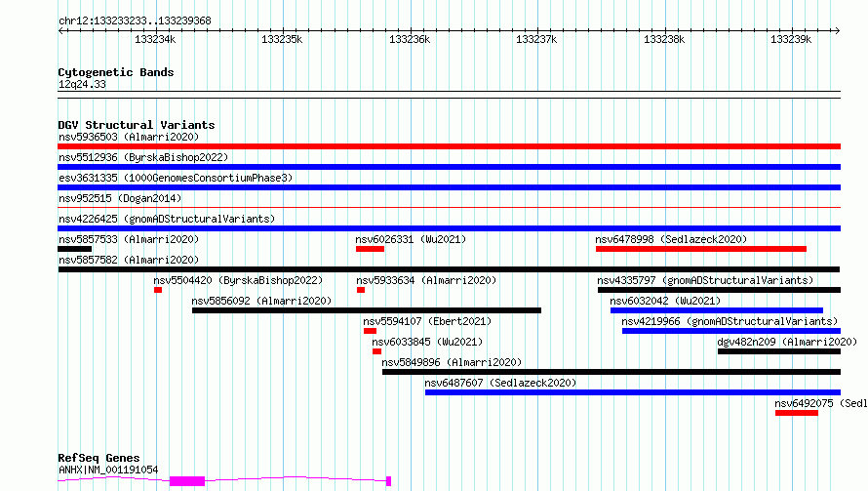This screenshot has height=491, width=868.
Task: Click nsv5849896 (Almarri2020) label
Action: click(452, 362)
